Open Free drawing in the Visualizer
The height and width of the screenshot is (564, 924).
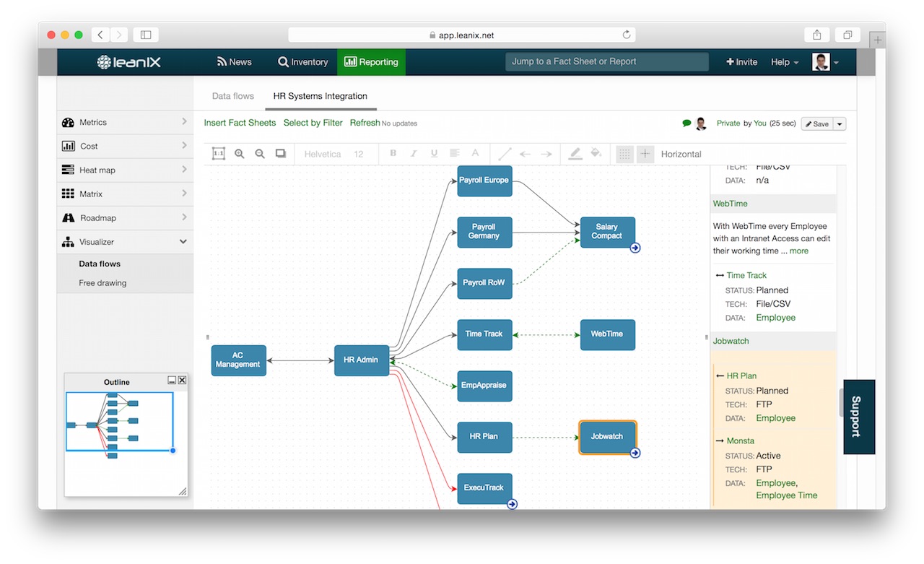pyautogui.click(x=103, y=283)
